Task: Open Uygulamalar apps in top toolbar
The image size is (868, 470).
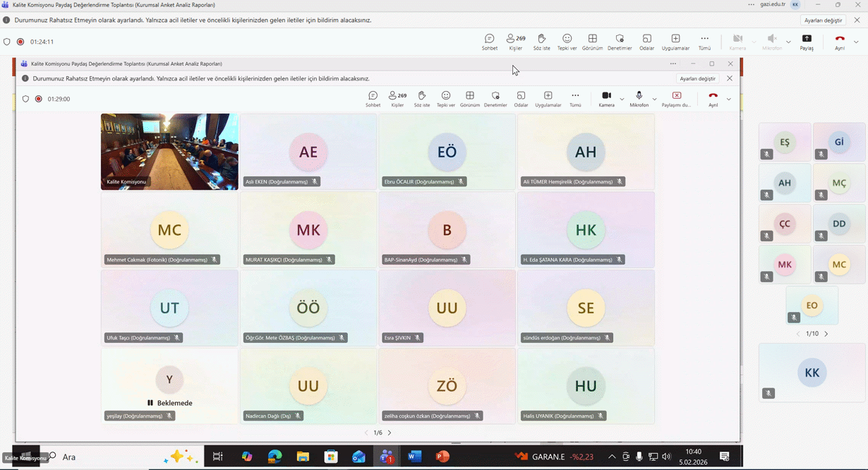Action: pyautogui.click(x=675, y=42)
